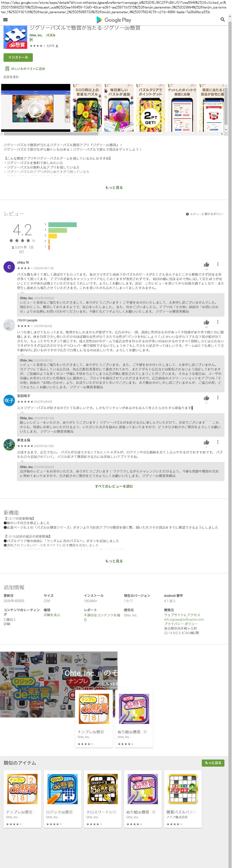Expand 新機能 section with もっと見る
Viewport: 232px width, 868px height.
pyautogui.click(x=114, y=561)
